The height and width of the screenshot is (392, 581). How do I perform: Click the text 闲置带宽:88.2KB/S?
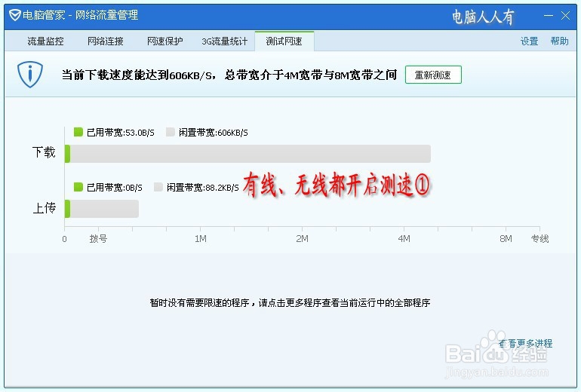click(x=203, y=188)
